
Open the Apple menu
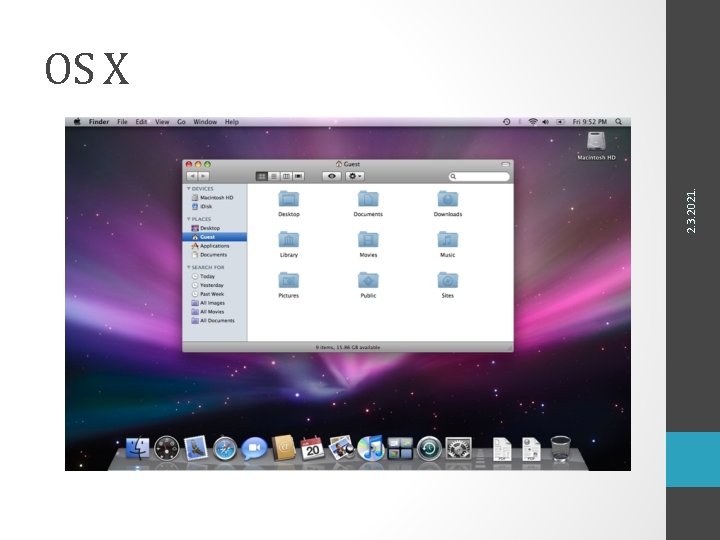click(x=77, y=122)
